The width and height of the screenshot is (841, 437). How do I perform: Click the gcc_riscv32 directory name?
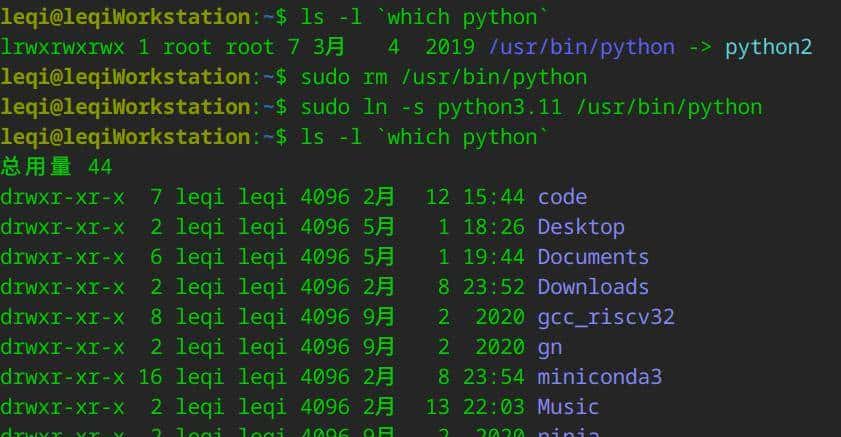point(605,317)
